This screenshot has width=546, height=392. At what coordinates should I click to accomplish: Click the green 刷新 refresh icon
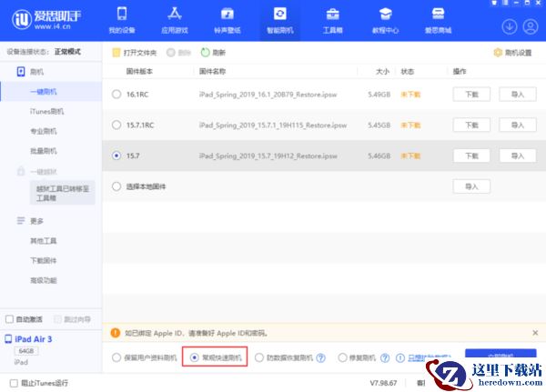(205, 53)
